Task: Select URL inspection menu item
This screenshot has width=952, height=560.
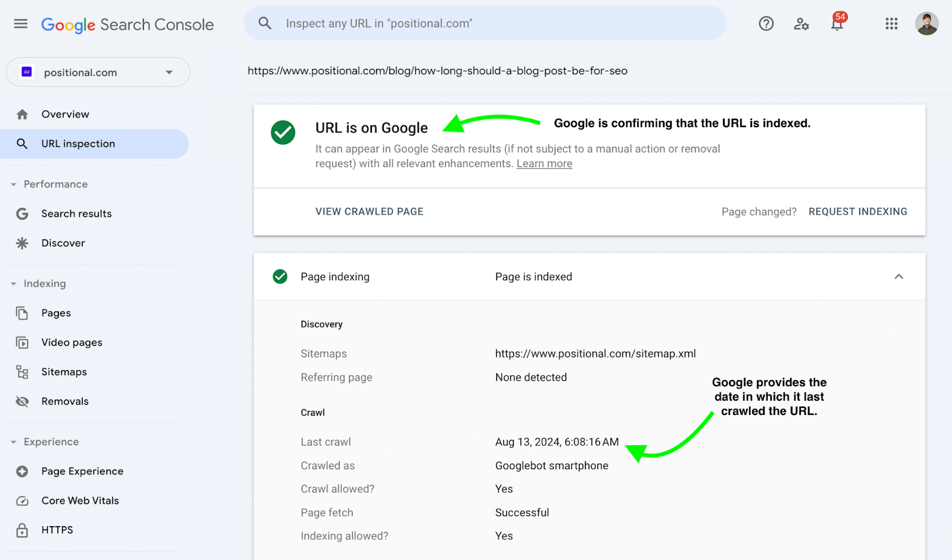Action: [x=94, y=144]
